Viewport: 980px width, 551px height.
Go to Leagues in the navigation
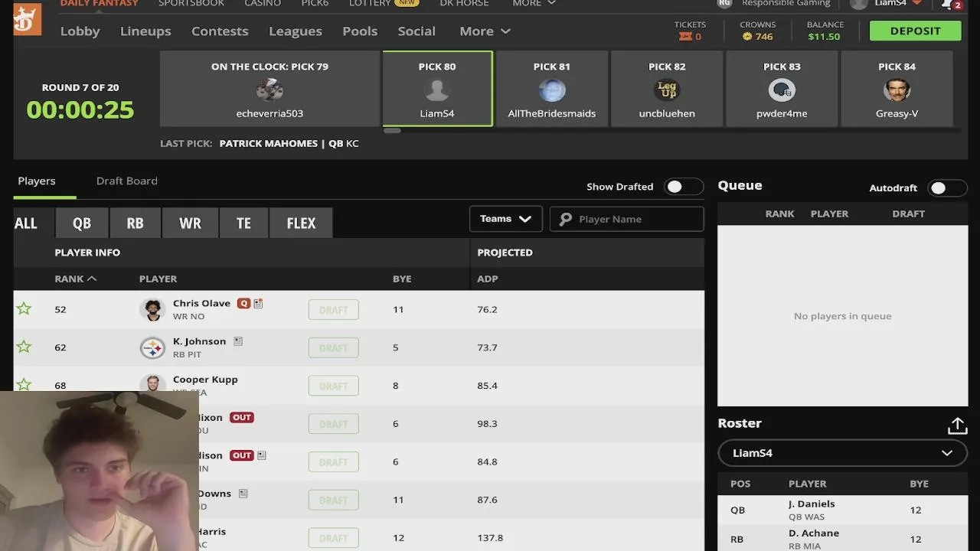click(x=296, y=31)
